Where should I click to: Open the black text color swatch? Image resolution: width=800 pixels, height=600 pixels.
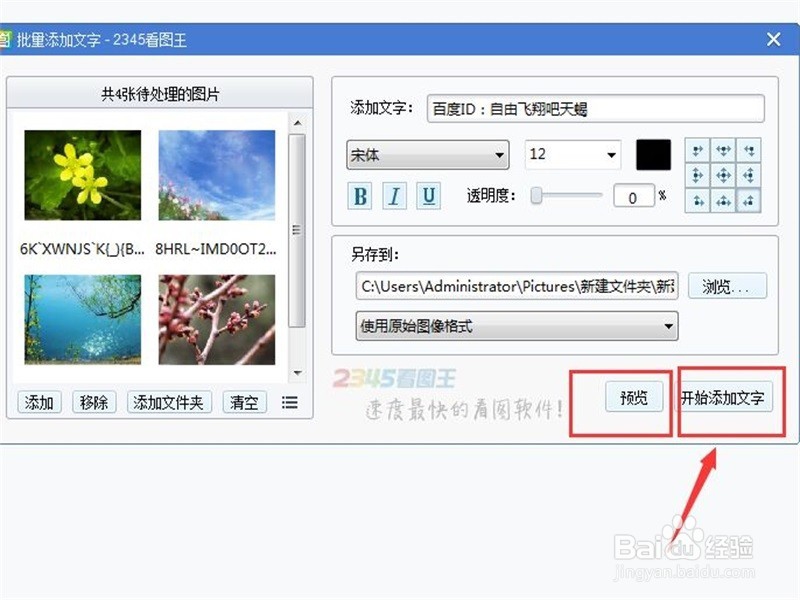point(653,155)
